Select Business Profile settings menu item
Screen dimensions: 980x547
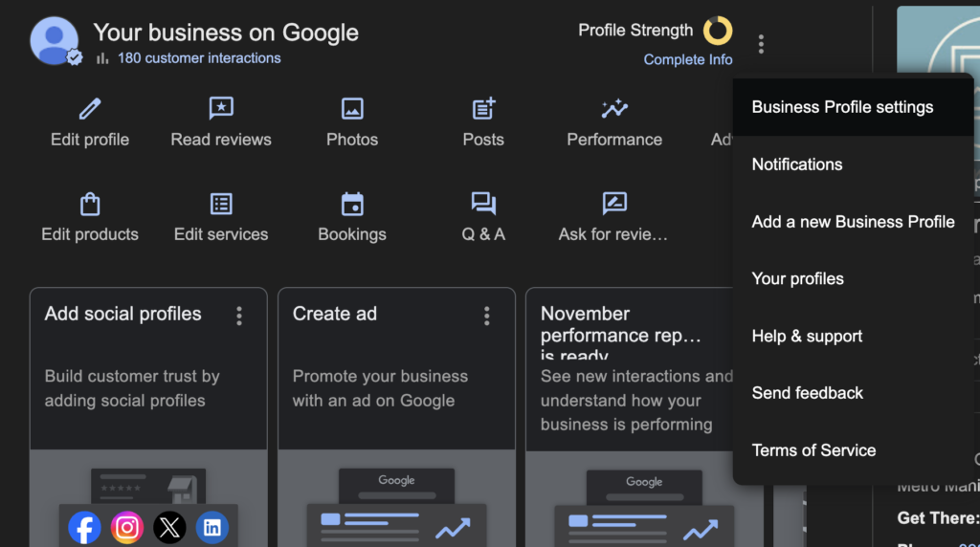click(842, 107)
